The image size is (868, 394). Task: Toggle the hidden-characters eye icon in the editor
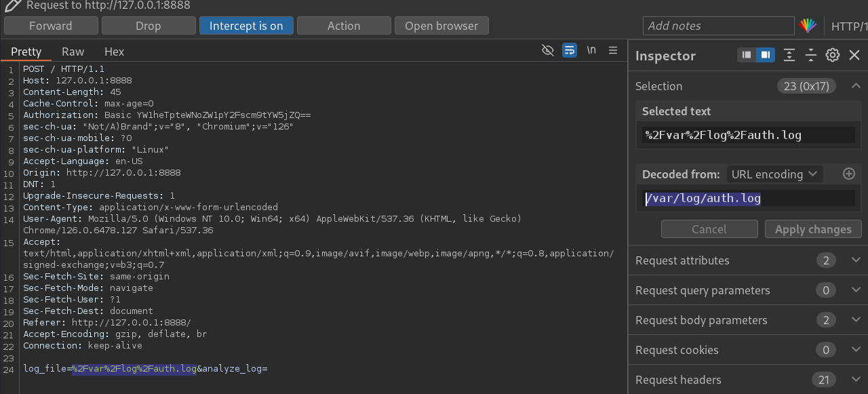548,51
